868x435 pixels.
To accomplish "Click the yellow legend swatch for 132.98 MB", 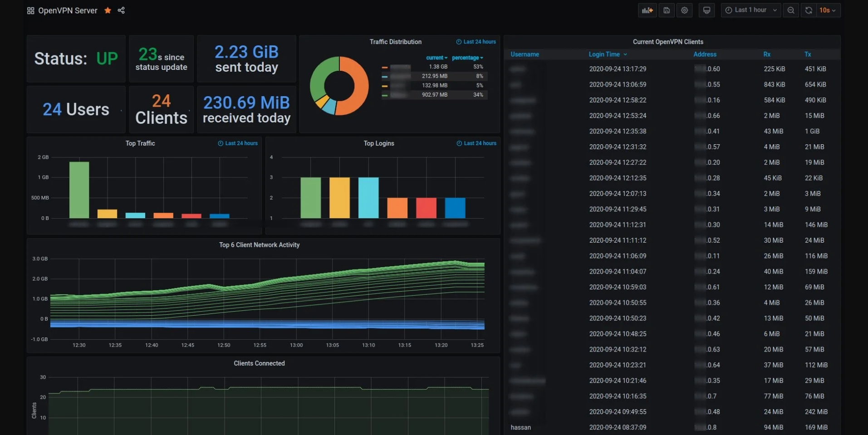I will coord(385,86).
